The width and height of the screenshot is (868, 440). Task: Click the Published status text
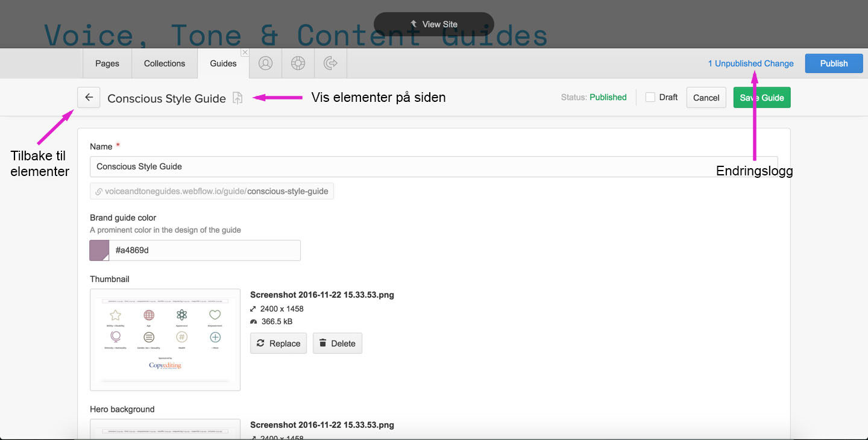coord(608,97)
